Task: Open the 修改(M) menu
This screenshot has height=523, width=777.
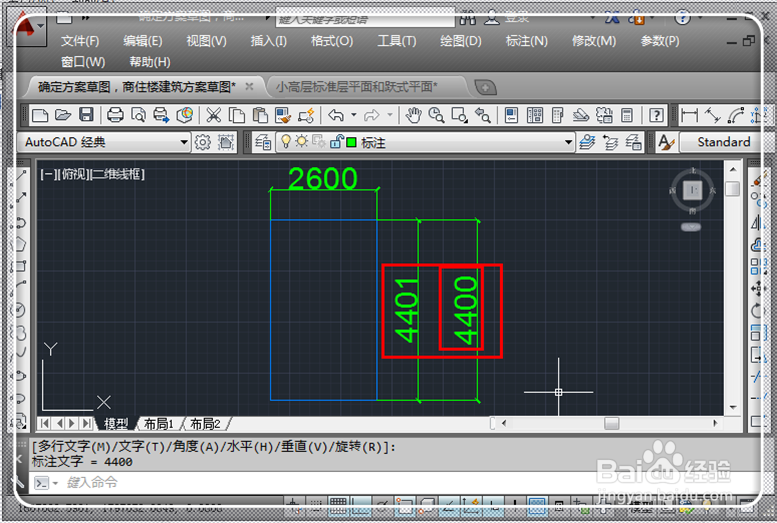Action: (x=594, y=41)
